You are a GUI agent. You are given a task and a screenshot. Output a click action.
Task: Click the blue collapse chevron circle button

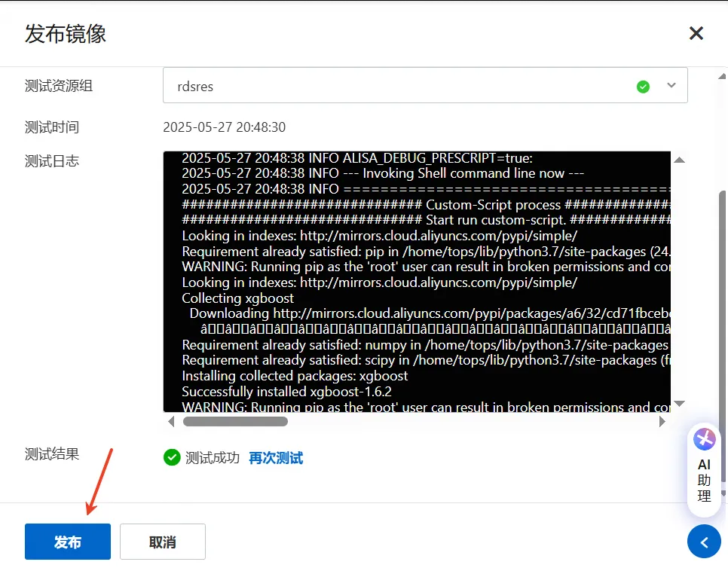tap(705, 542)
